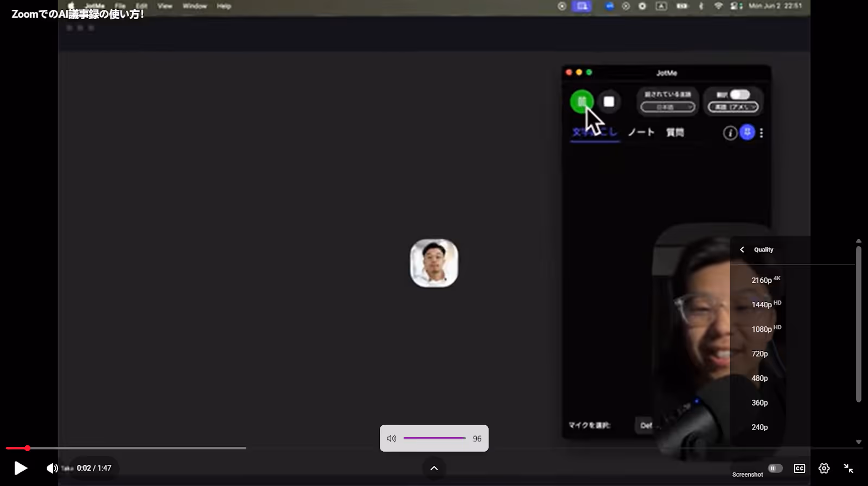Click the video progress bar
This screenshot has width=868, height=486.
(x=434, y=448)
